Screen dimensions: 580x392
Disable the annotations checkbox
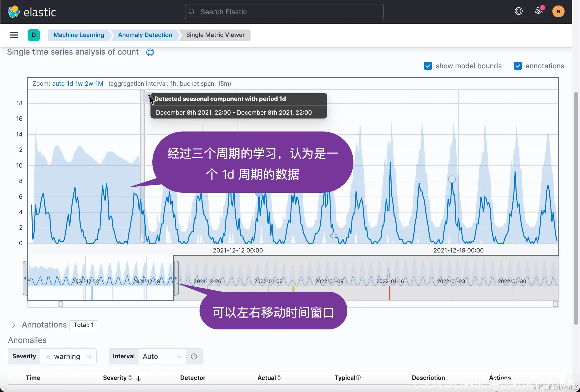(x=518, y=66)
